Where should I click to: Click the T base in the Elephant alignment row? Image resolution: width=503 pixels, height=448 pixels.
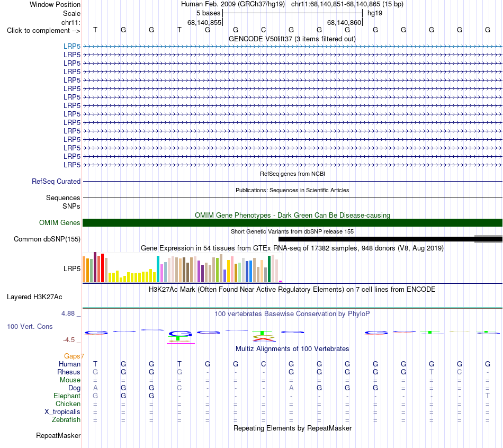(488, 396)
